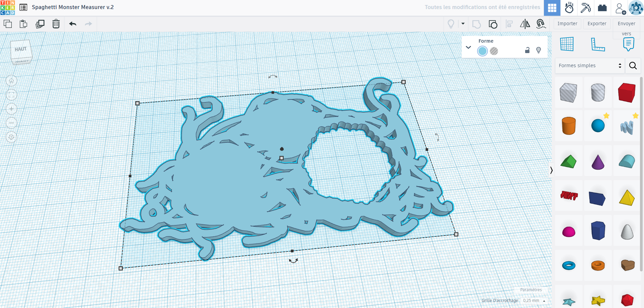Image resolution: width=644 pixels, height=308 pixels.
Task: Select the green roof shape
Action: pyautogui.click(x=568, y=162)
